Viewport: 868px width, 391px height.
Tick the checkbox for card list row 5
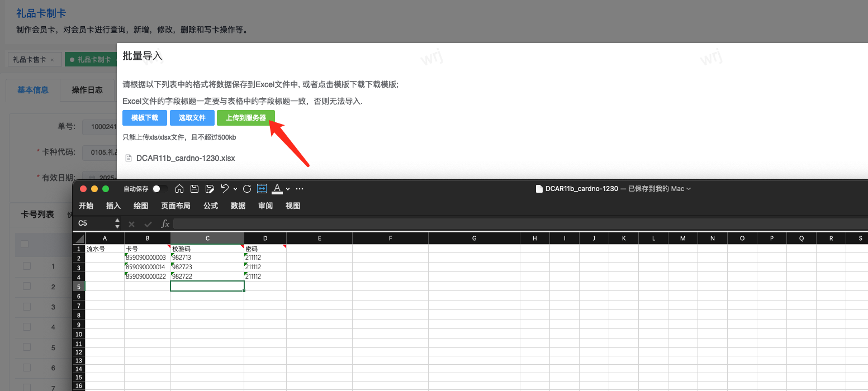[x=27, y=347]
